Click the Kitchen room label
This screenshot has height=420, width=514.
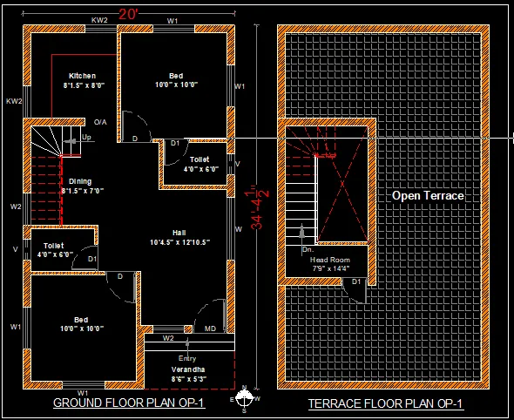[x=82, y=76]
